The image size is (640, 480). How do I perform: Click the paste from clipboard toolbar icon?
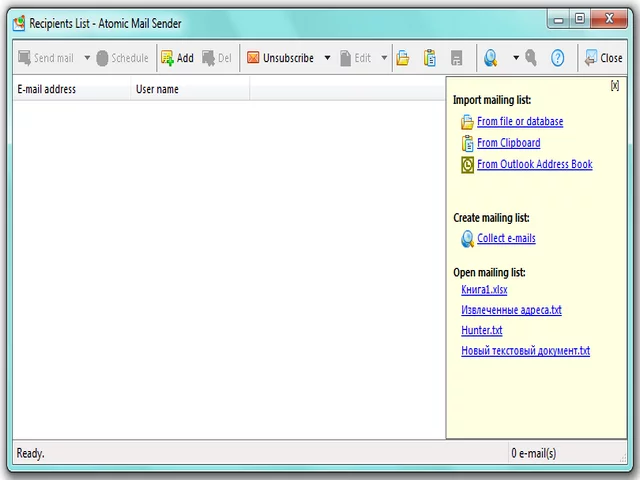(430, 58)
